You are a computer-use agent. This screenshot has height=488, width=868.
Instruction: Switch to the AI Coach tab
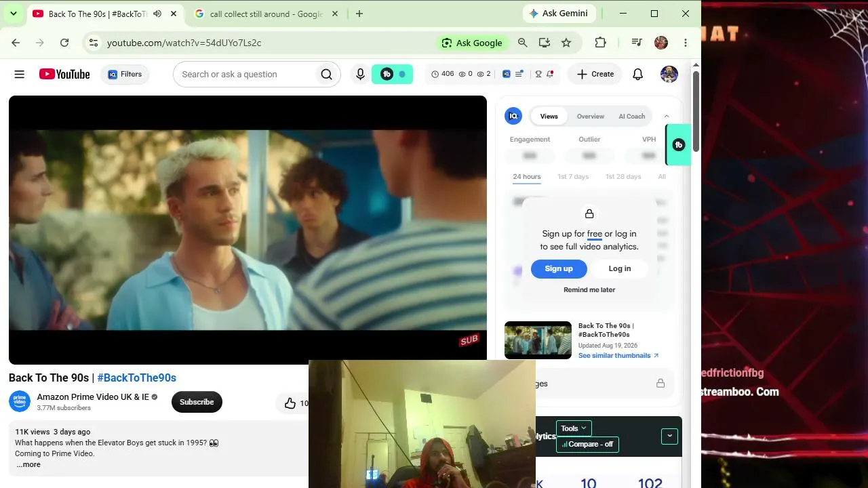pyautogui.click(x=632, y=117)
